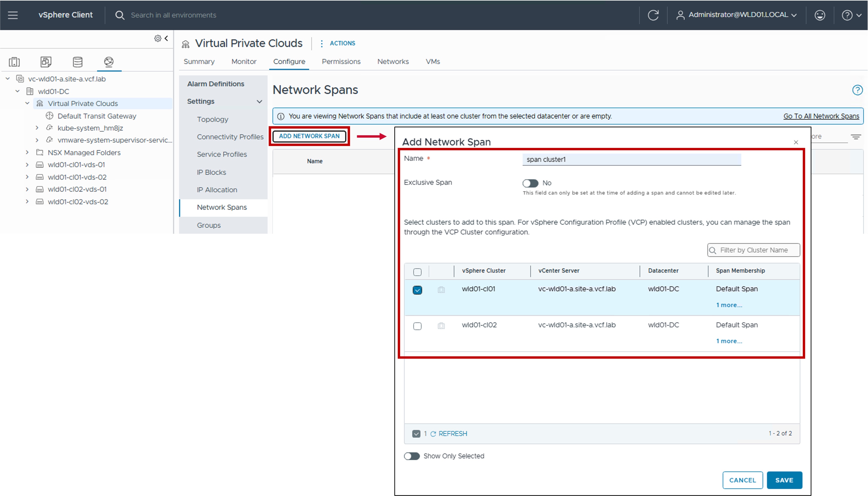Click the wld01-DC datacenter icon
This screenshot has width=868, height=496.
[x=30, y=91]
